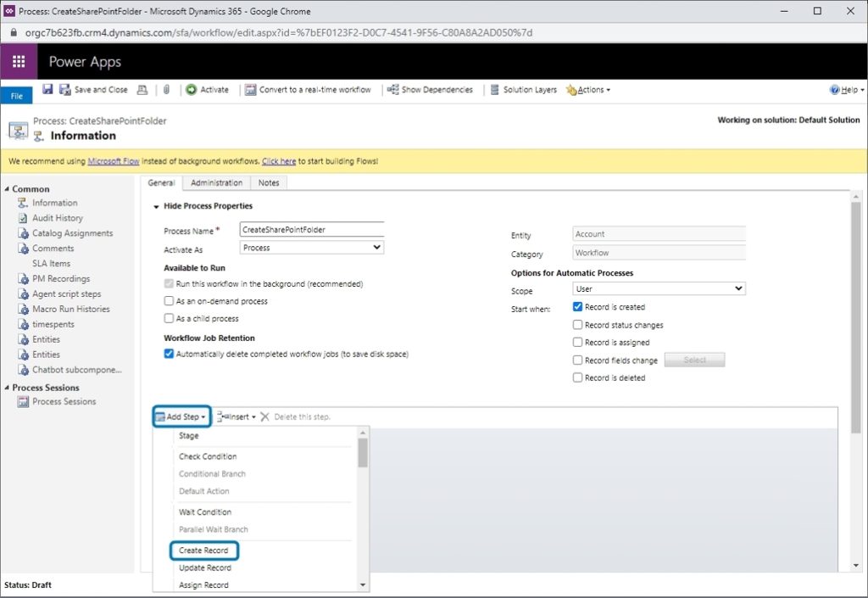Enable the 'As an on-demand process' option
The width and height of the screenshot is (868, 598).
click(168, 303)
